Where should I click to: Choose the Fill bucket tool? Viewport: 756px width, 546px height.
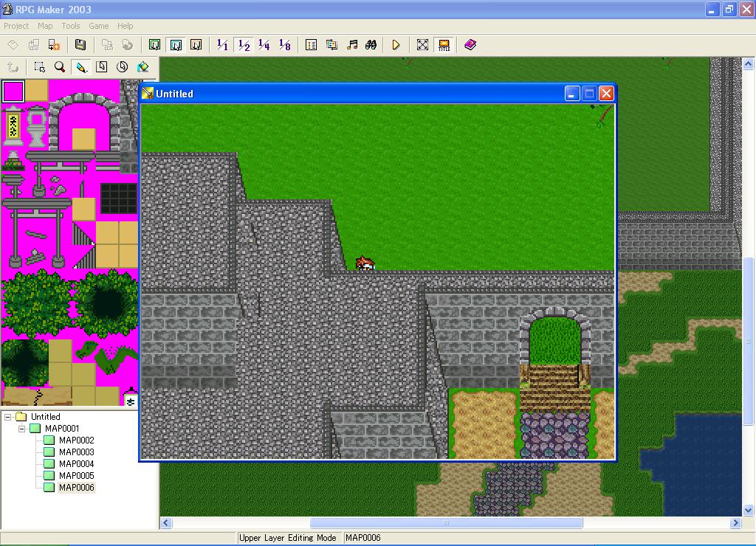pyautogui.click(x=142, y=67)
